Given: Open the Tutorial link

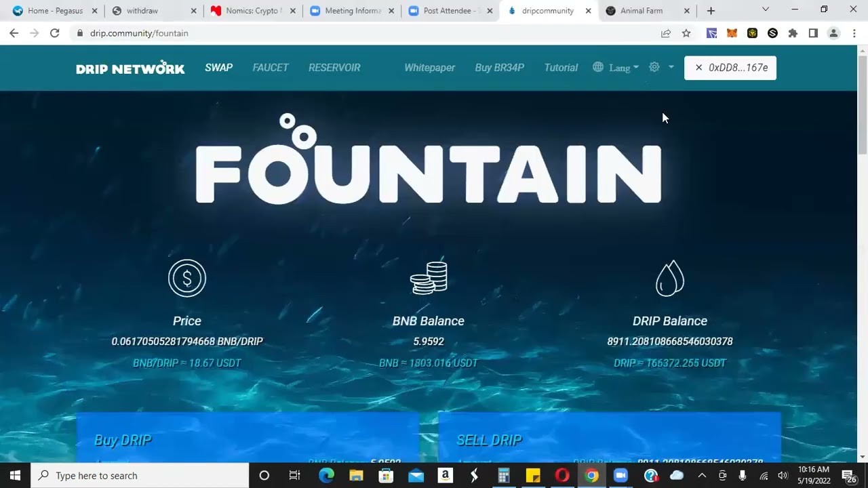Looking at the screenshot, I should pos(561,67).
